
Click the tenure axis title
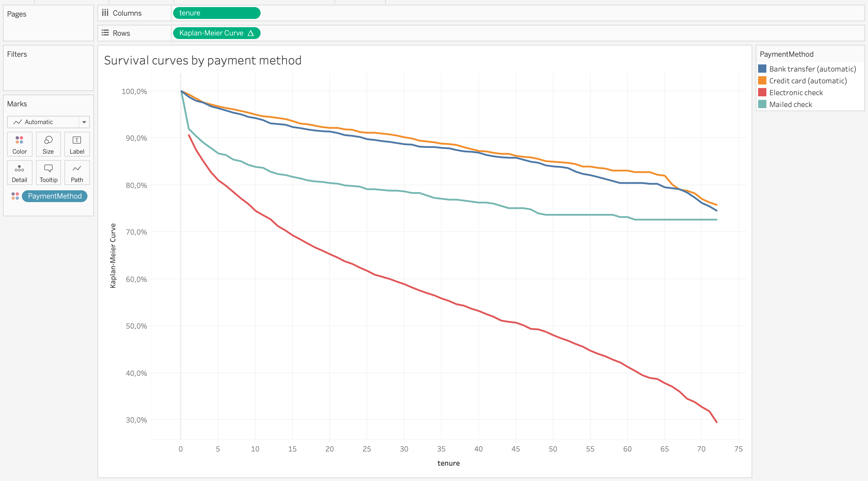point(448,463)
